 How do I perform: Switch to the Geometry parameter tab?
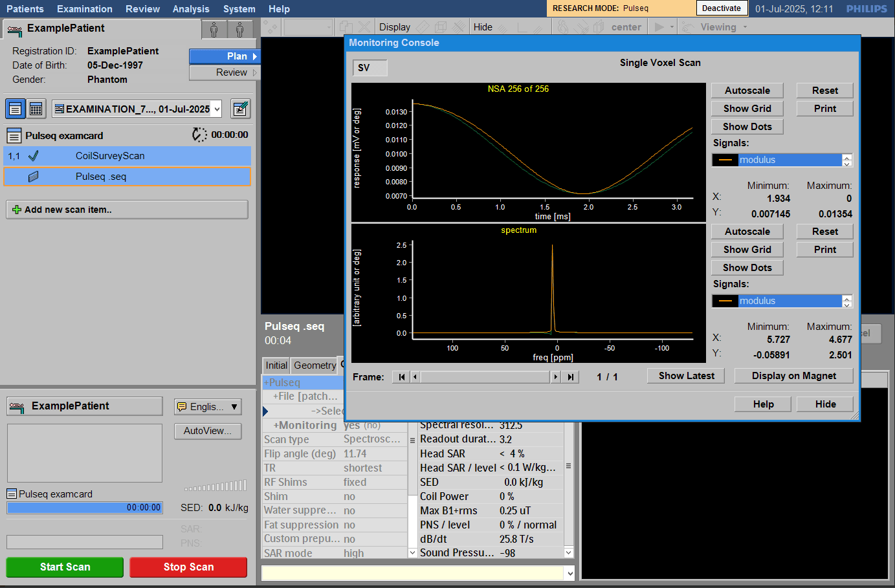tap(315, 365)
